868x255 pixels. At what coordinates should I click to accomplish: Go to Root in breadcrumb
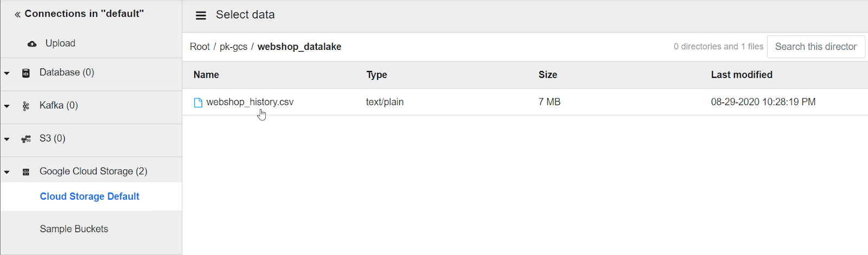coord(200,47)
